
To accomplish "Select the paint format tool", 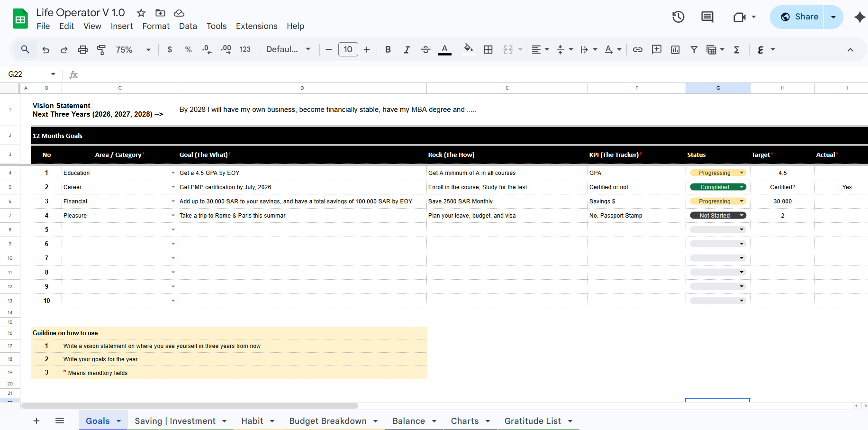I will [101, 50].
